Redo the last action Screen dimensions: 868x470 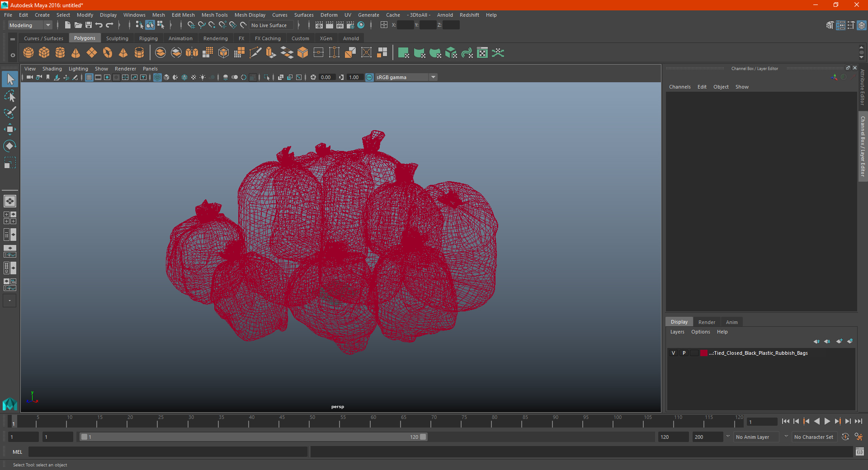click(x=110, y=25)
